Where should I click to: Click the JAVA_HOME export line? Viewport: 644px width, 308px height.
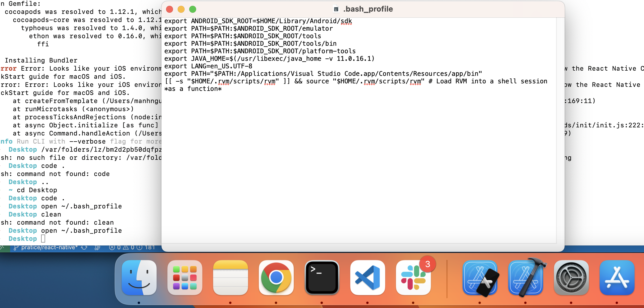[269, 59]
